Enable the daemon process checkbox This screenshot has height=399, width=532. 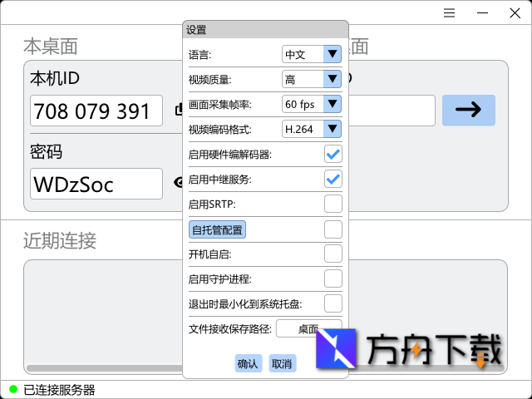tap(332, 278)
